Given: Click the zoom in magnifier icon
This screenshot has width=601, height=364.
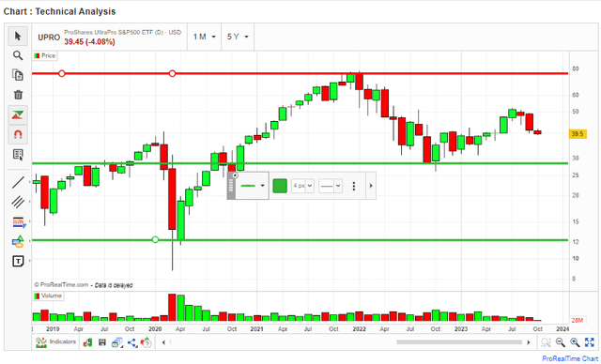Looking at the screenshot, I should (x=575, y=342).
